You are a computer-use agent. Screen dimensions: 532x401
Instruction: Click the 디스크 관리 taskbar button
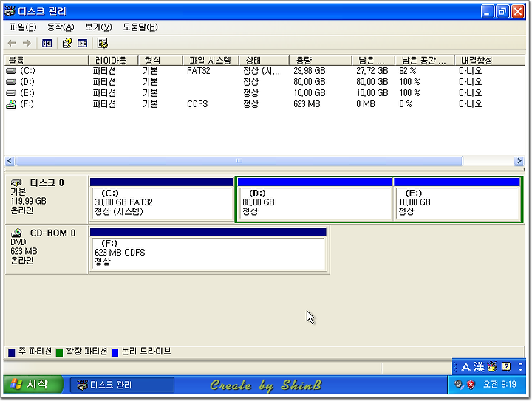point(122,385)
